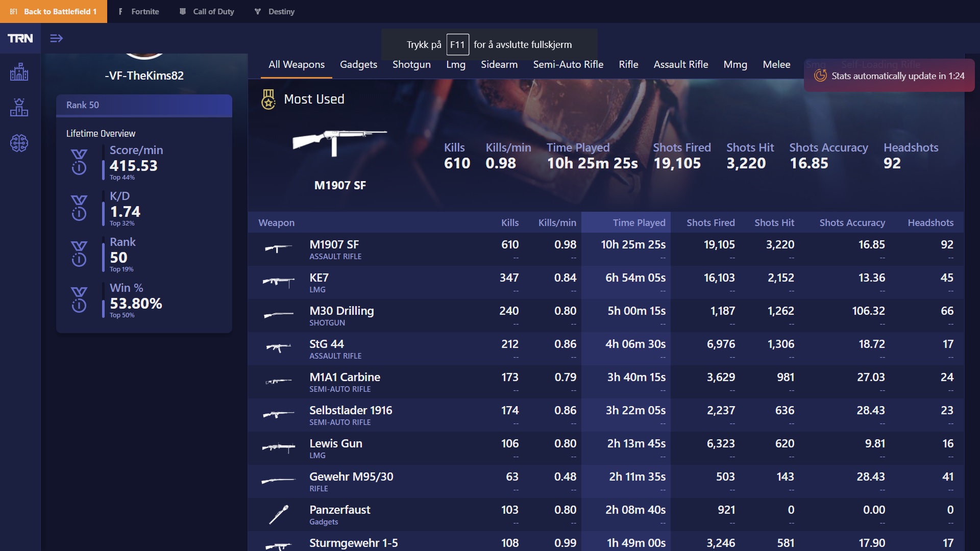The width and height of the screenshot is (980, 551).
Task: Open the brain insights icon in sidebar
Action: 19,143
